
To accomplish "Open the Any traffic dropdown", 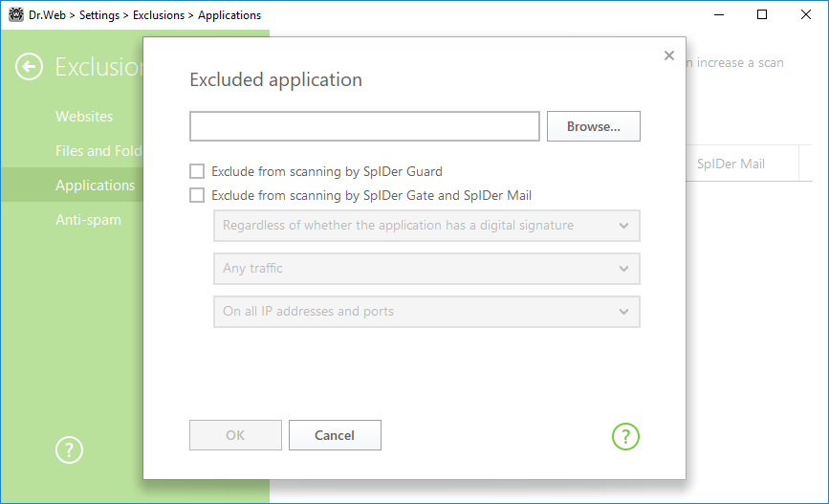I will (x=426, y=269).
